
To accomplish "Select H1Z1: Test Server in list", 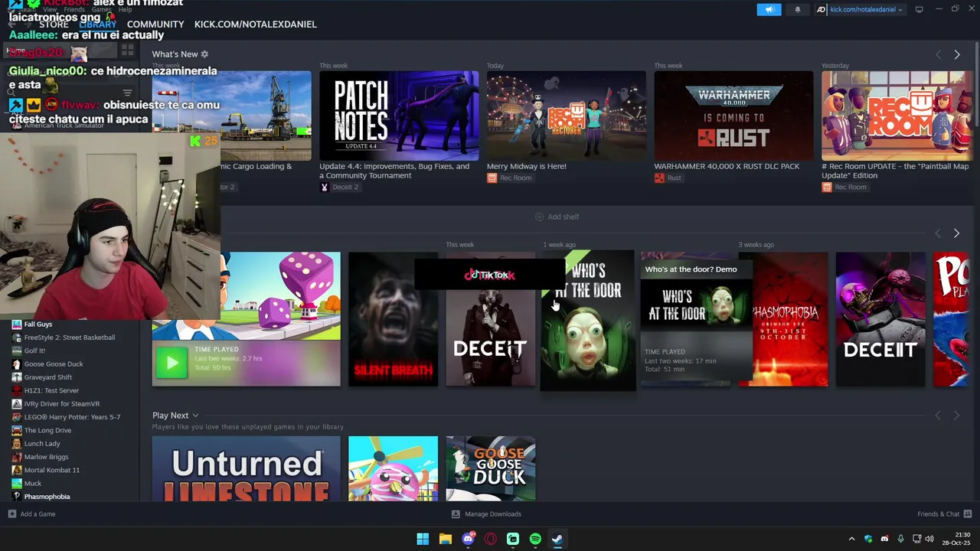I will 51,390.
